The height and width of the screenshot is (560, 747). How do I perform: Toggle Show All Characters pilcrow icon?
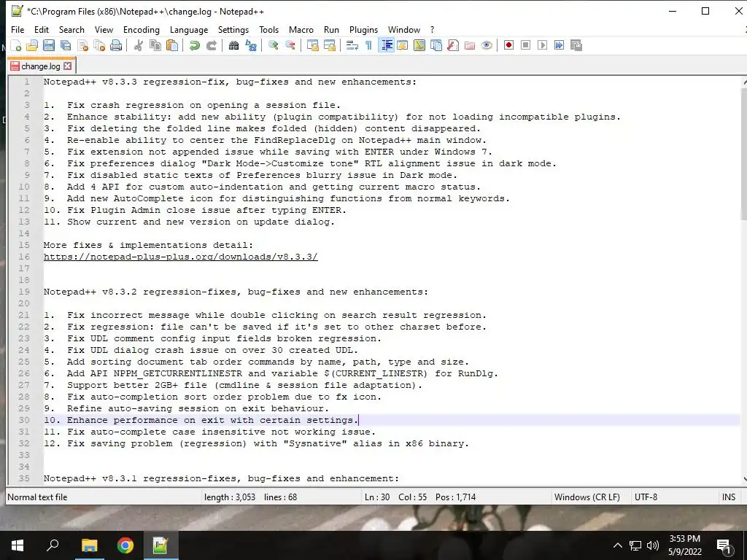(368, 45)
